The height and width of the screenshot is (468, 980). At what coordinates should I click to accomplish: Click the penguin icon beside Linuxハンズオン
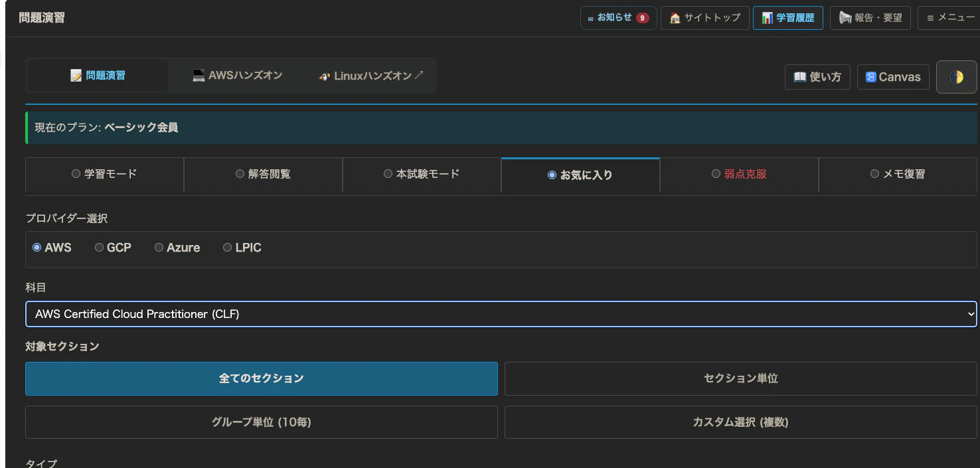pos(324,76)
